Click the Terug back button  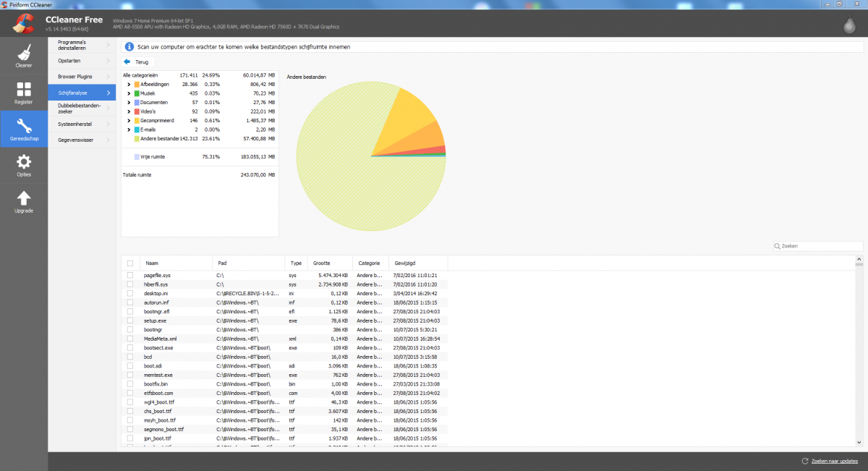(x=136, y=62)
